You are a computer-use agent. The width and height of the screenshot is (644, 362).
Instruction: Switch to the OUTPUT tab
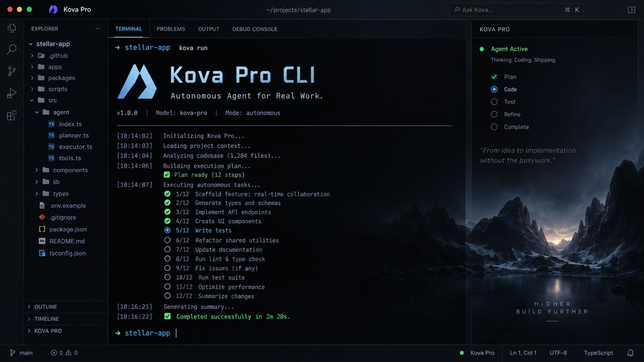click(x=209, y=29)
